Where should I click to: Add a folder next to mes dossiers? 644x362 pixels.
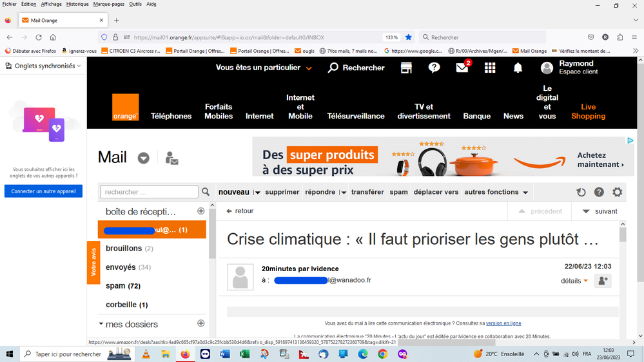201,323
